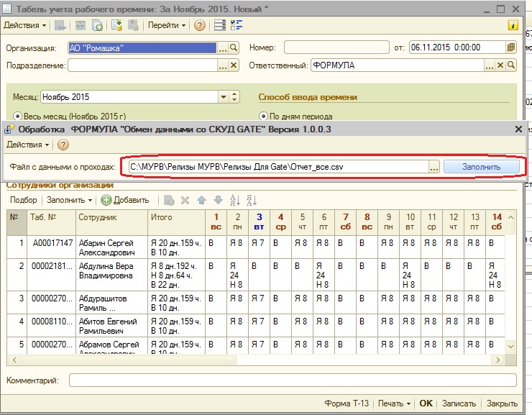This screenshot has height=415, width=532.
Task: Click the Сотрудник column header
Action: tap(112, 222)
